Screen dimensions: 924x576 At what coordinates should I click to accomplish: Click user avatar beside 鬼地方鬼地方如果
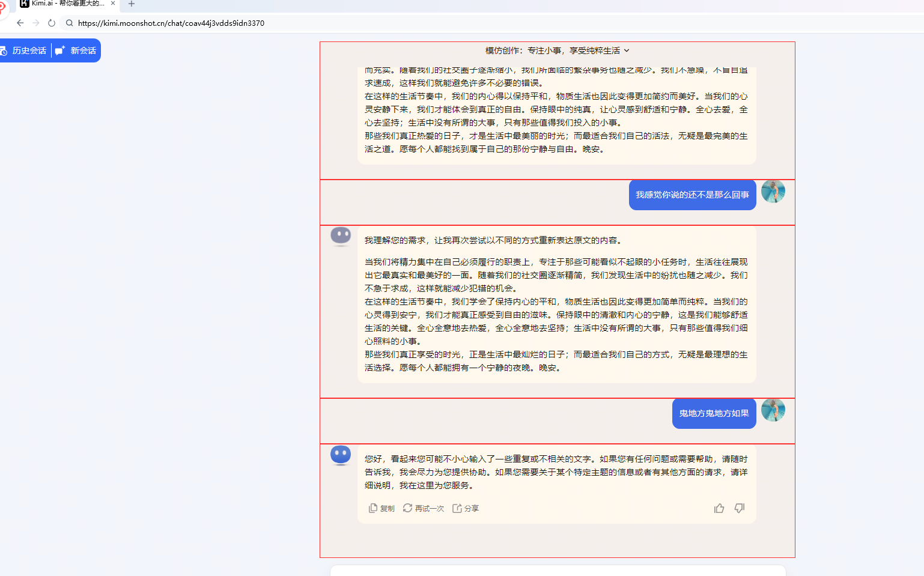pos(773,410)
